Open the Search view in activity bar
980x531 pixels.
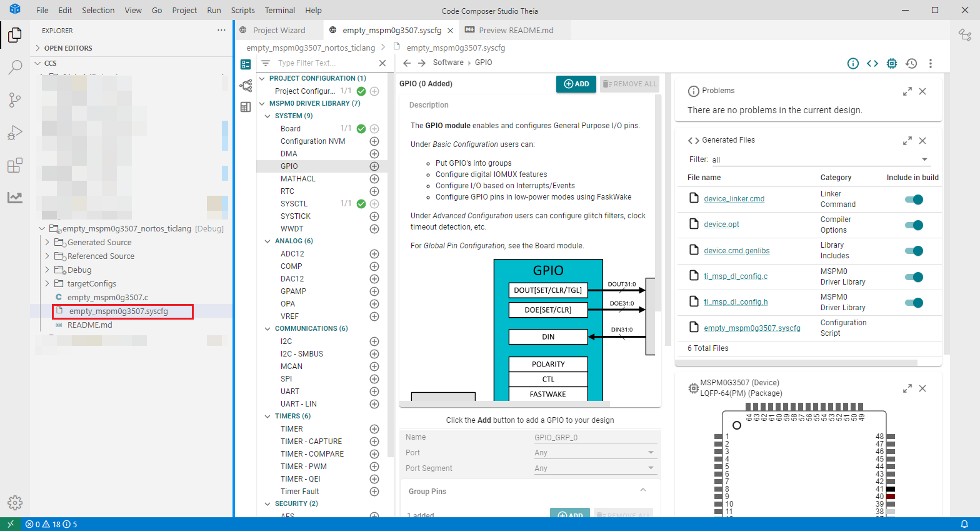15,68
